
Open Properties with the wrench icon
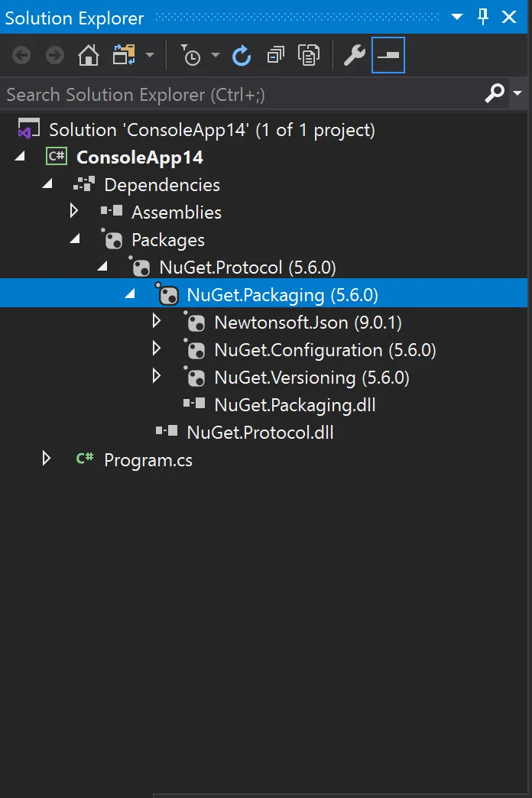tap(354, 56)
